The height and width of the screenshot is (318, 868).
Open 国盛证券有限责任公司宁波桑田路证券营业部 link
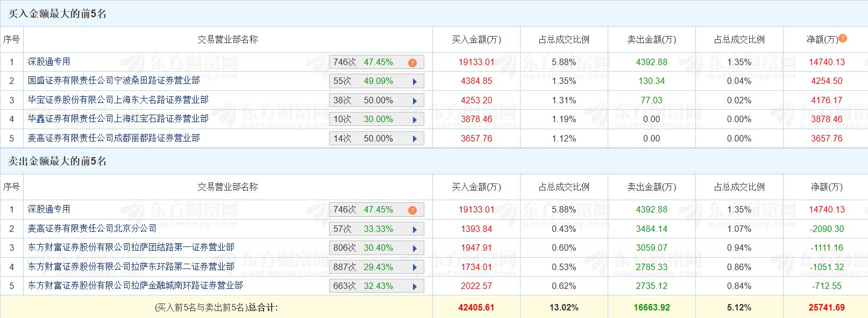click(114, 80)
